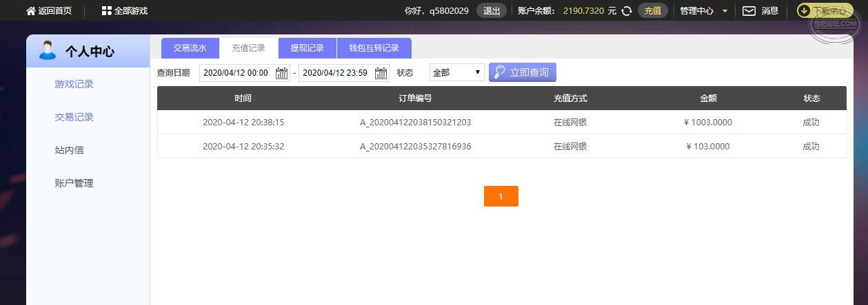Image resolution: width=868 pixels, height=305 pixels.
Task: Click the download arrow icon in 下载中心
Action: pos(805,11)
